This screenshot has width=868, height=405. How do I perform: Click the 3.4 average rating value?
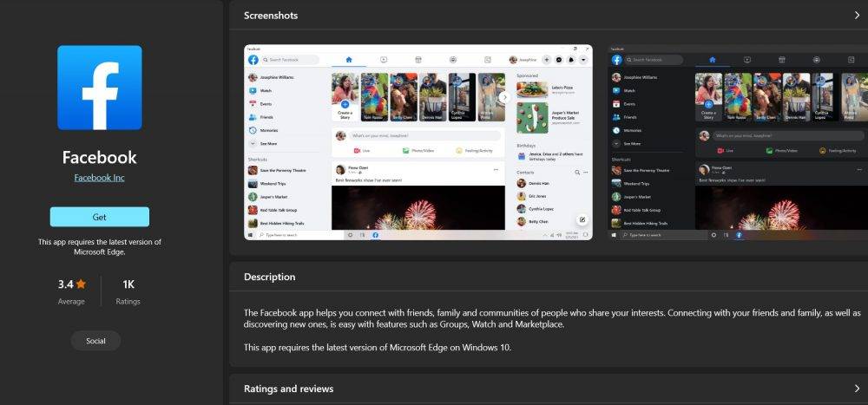click(65, 284)
